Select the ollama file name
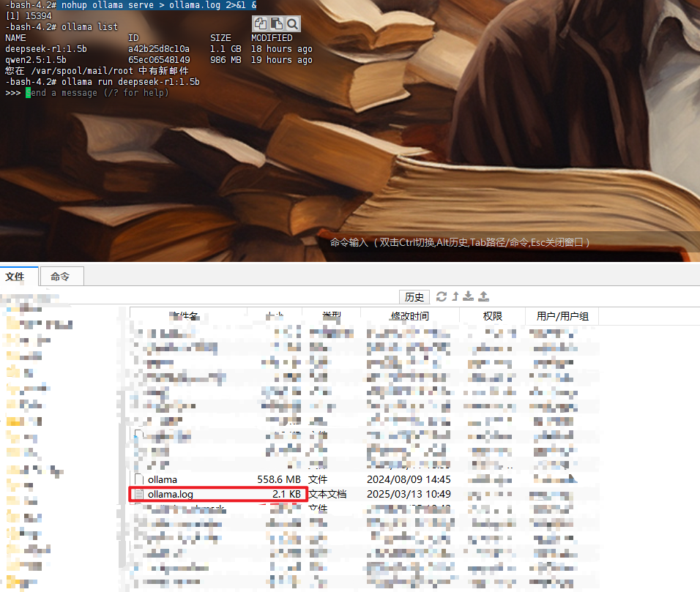Image resolution: width=700 pixels, height=592 pixels. coord(163,479)
